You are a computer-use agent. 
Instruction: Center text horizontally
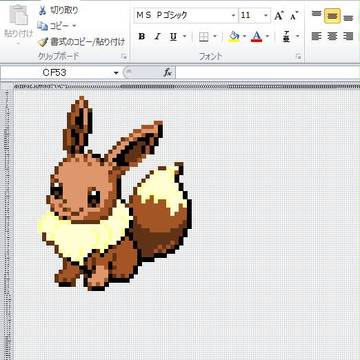click(332, 36)
